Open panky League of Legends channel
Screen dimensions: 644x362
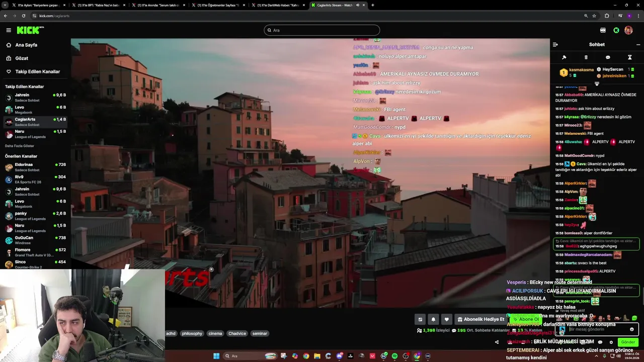point(35,216)
